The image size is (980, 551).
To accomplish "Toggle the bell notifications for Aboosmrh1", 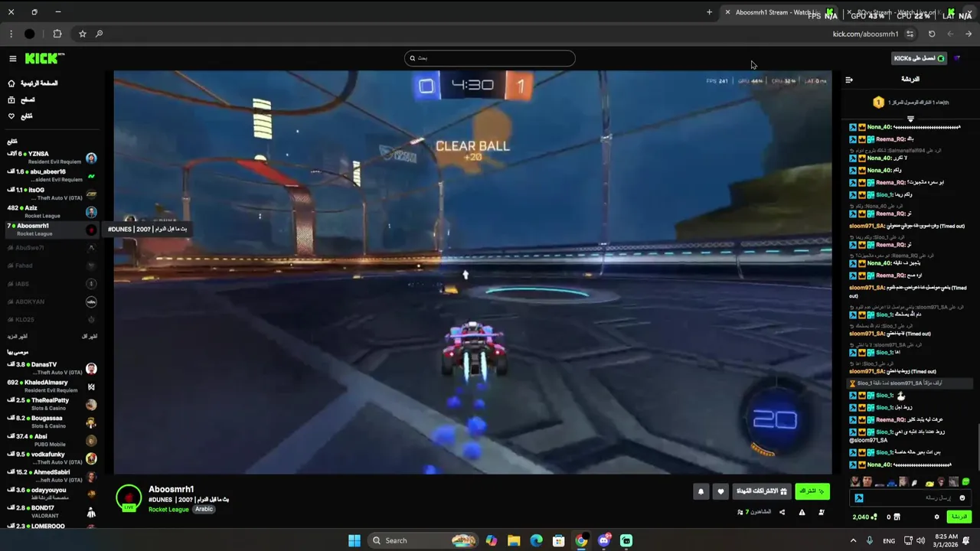I will 701,492.
